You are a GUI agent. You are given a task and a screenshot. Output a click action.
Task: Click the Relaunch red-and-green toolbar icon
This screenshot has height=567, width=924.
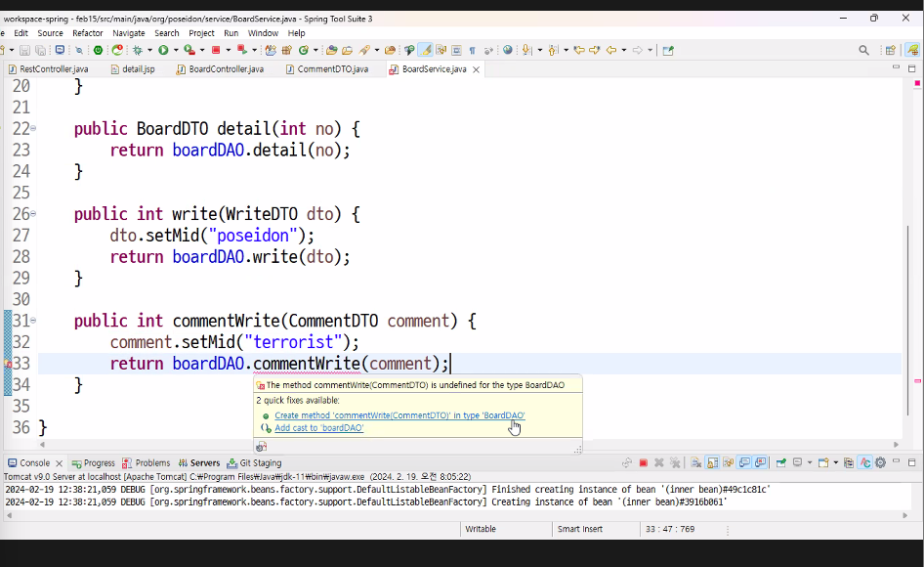point(241,50)
